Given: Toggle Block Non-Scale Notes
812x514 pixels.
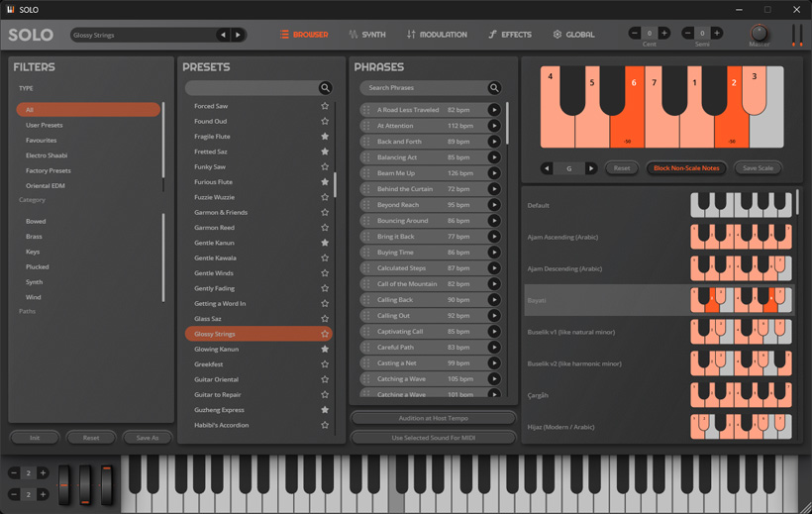Looking at the screenshot, I should (x=686, y=168).
